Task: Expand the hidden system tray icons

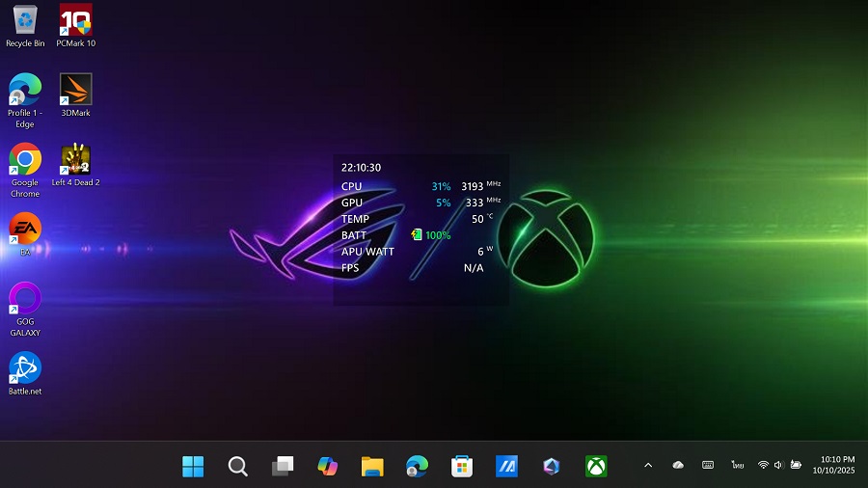Action: (x=648, y=466)
